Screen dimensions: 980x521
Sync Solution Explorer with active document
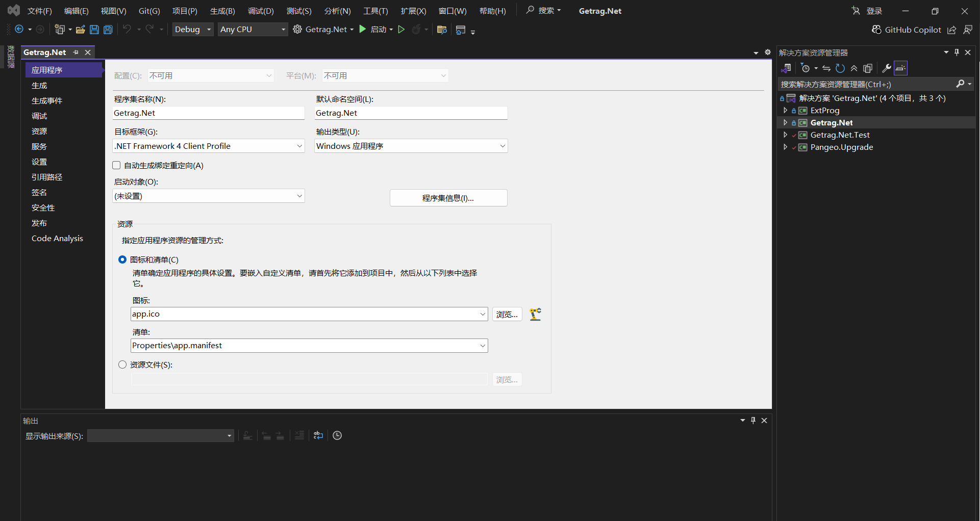click(826, 68)
